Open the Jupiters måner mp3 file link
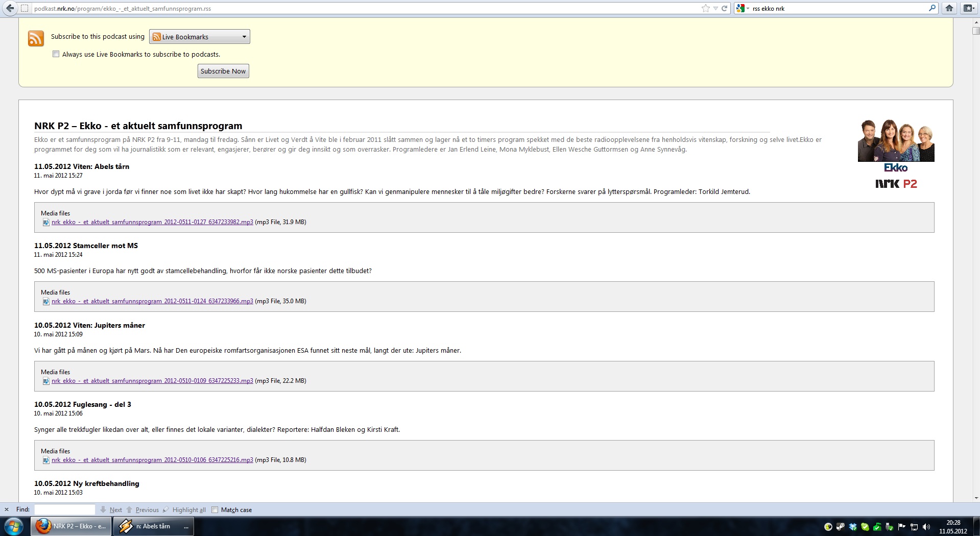Screen dimensions: 980x536 (152, 381)
